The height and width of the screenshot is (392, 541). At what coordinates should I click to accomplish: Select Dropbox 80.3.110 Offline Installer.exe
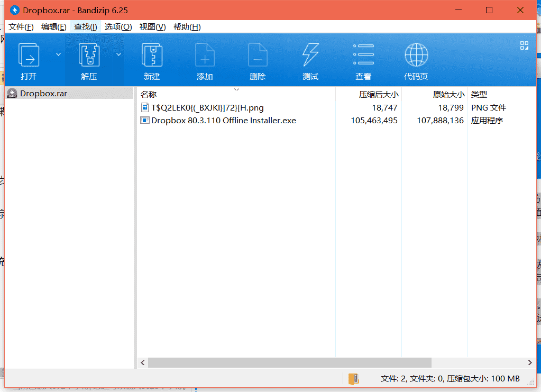pos(224,121)
